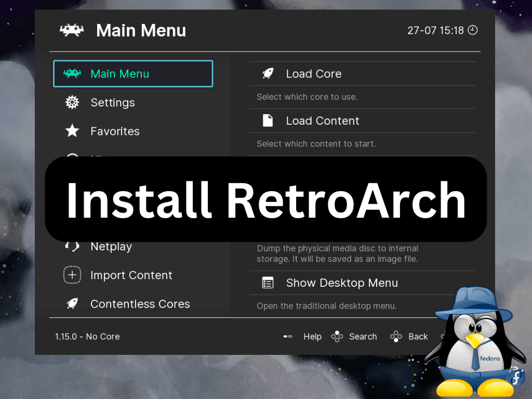Viewport: 532px width, 399px height.
Task: Click the "27-07 15:18" date time text
Action: 436,31
